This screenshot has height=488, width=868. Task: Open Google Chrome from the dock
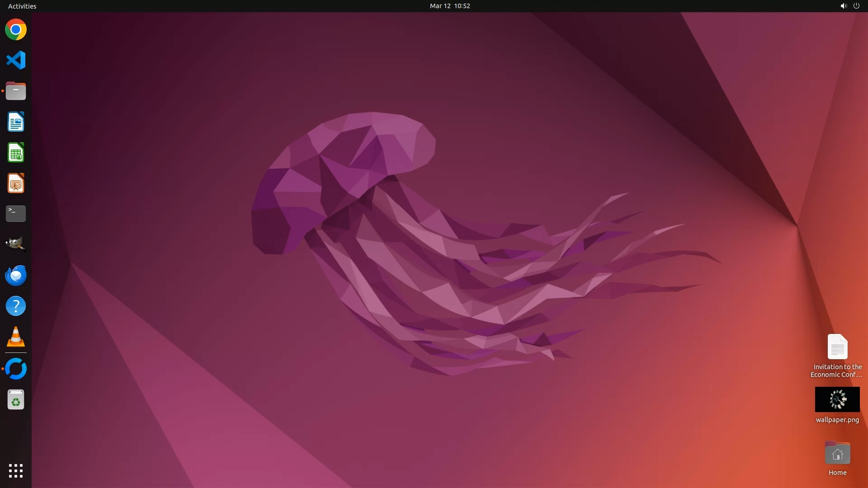(x=16, y=30)
